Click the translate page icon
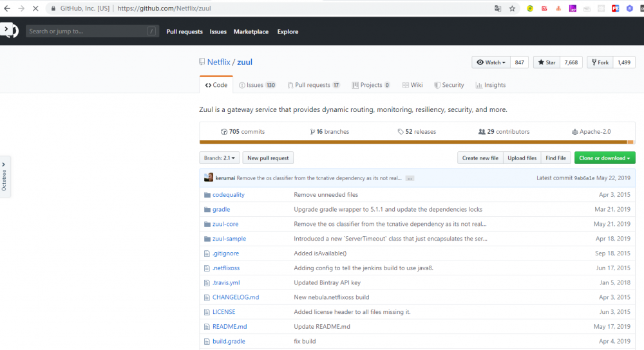 coord(497,9)
